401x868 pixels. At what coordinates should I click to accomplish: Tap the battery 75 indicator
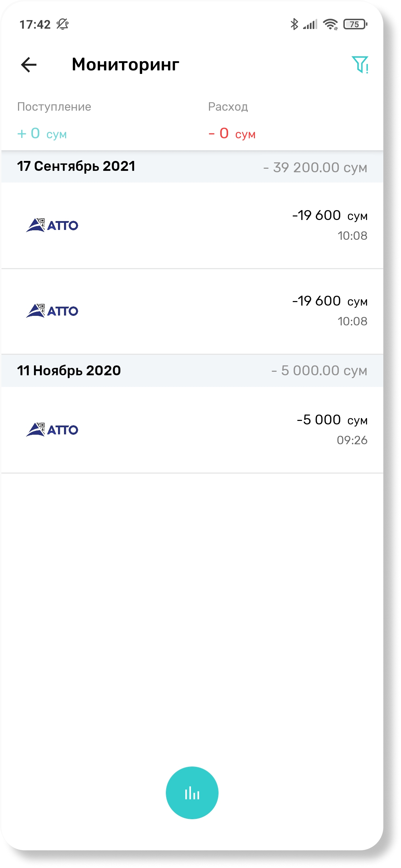click(355, 24)
